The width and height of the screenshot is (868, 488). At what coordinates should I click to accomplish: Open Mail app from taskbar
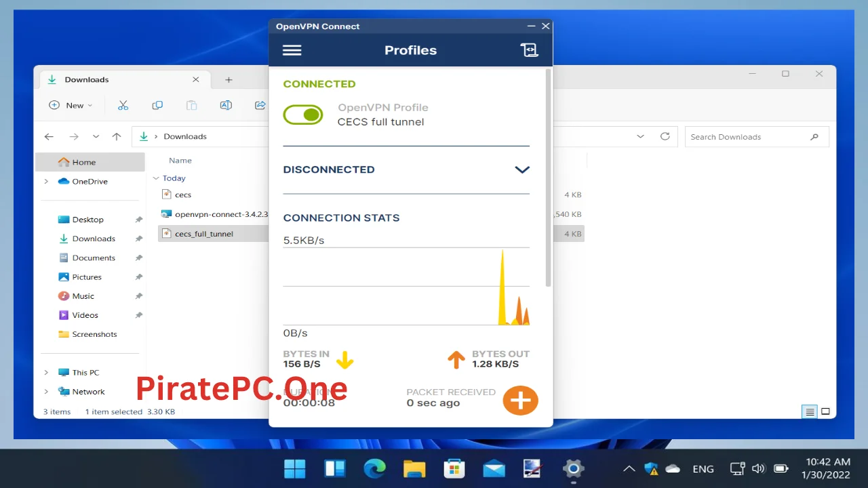pos(494,468)
